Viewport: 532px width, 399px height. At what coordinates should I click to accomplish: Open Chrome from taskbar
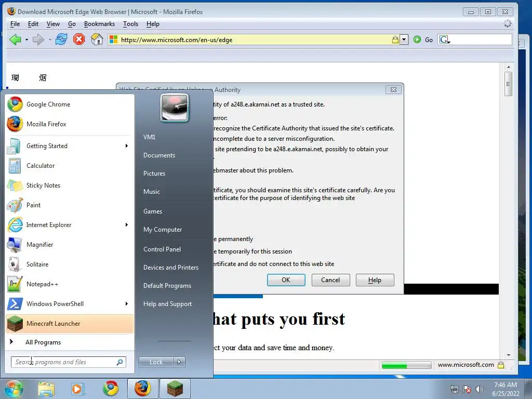click(111, 389)
